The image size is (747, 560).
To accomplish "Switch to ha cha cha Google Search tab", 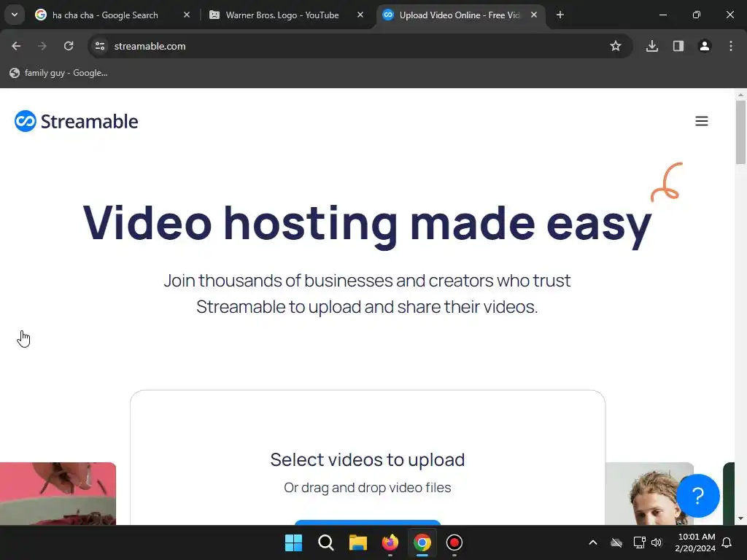I will click(112, 15).
